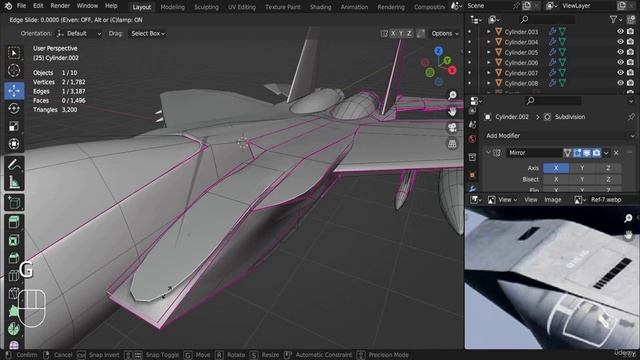The width and height of the screenshot is (640, 360).
Task: Click the blue Z axis gizmo ball
Action: coord(439,51)
